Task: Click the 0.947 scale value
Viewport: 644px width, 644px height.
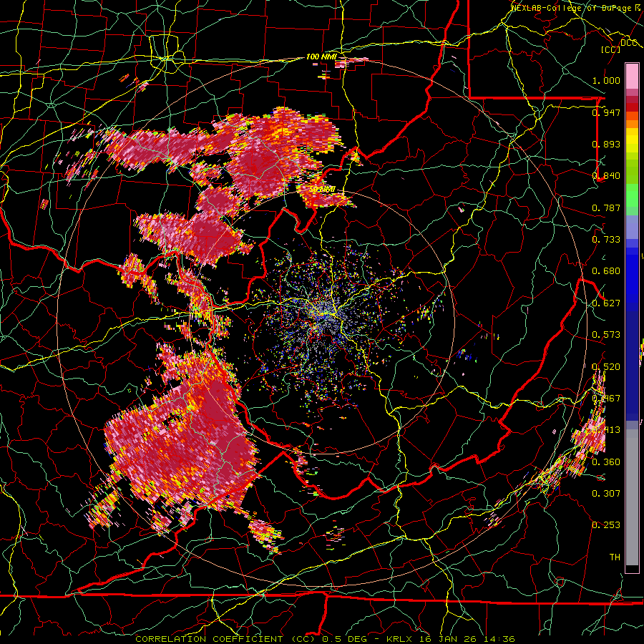Action: pyautogui.click(x=606, y=112)
